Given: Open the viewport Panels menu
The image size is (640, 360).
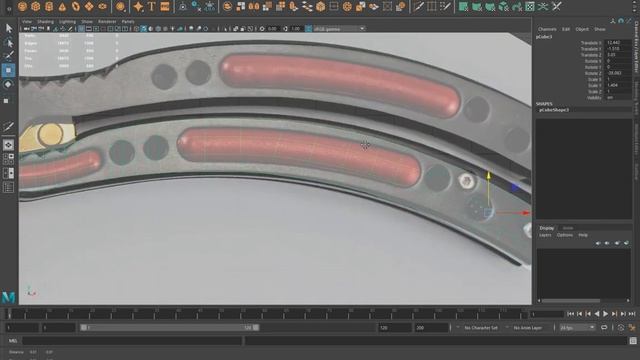Looking at the screenshot, I should tap(128, 21).
